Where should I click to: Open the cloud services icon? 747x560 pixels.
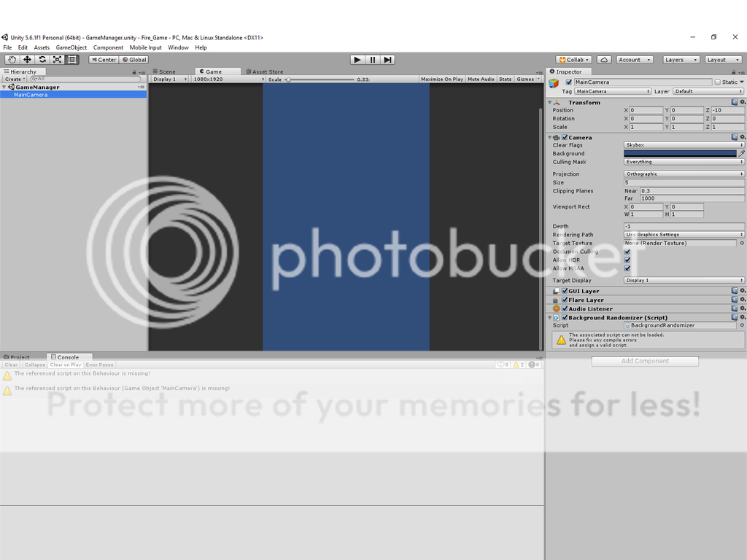pos(604,60)
